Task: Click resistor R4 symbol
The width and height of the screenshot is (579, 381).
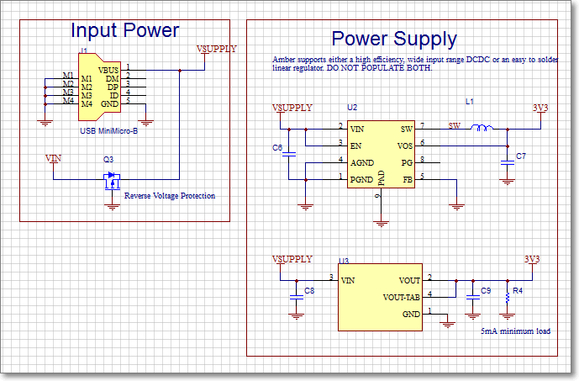Action: [507, 298]
